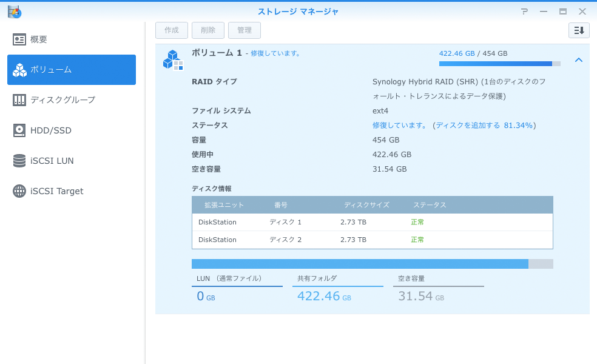Click the ボリューム cubes icon in sidebar
This screenshot has width=597, height=364.
click(x=19, y=70)
